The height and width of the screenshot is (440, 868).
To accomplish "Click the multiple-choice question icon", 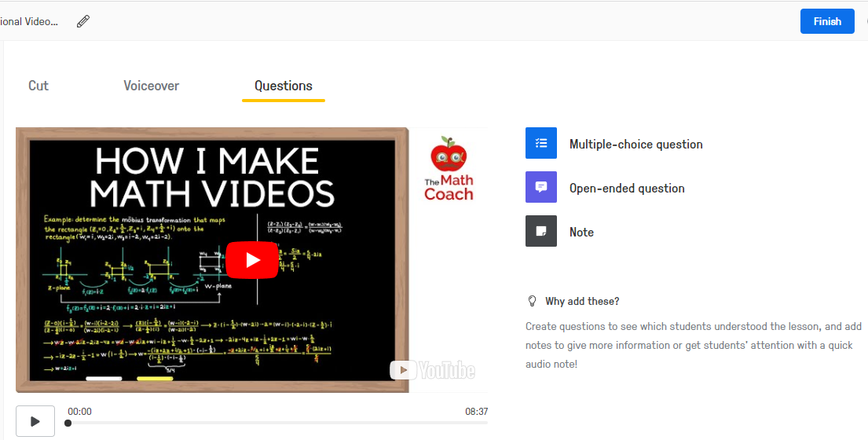I will point(541,143).
